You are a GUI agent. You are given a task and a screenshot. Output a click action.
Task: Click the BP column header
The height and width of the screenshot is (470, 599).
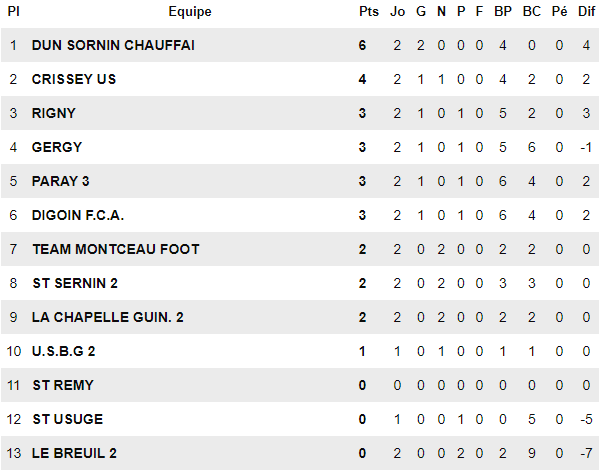tap(503, 12)
